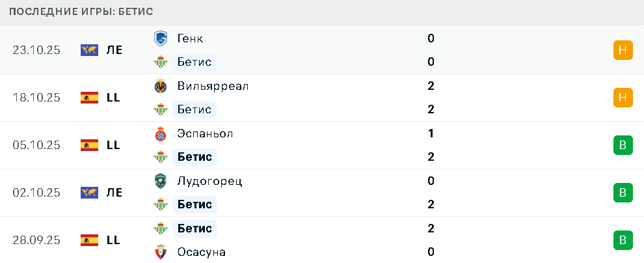Click the Osasuna club crest icon
This screenshot has height=263, width=644.
click(x=160, y=252)
